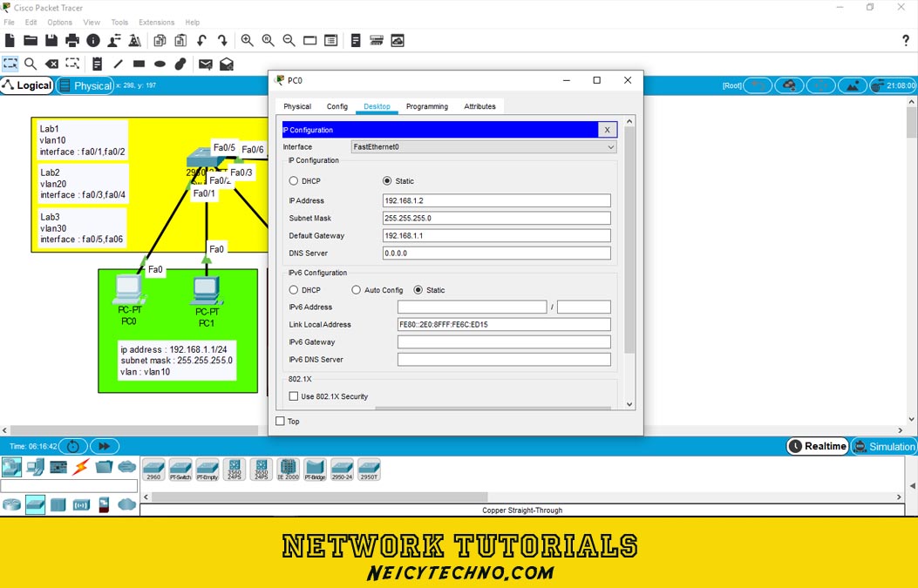Open the Options menu
This screenshot has width=918, height=588.
pyautogui.click(x=59, y=23)
